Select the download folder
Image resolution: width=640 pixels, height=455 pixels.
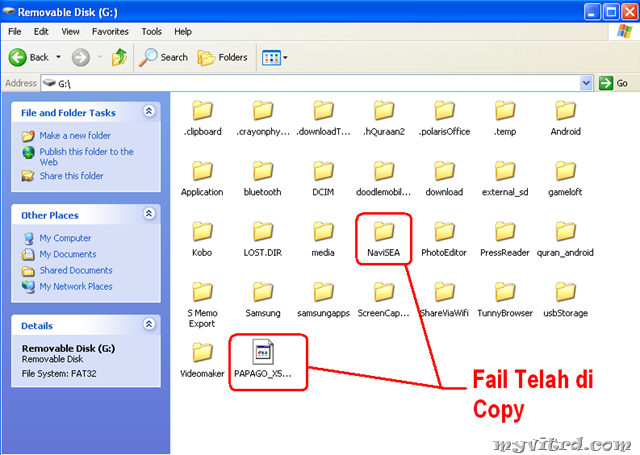444,179
